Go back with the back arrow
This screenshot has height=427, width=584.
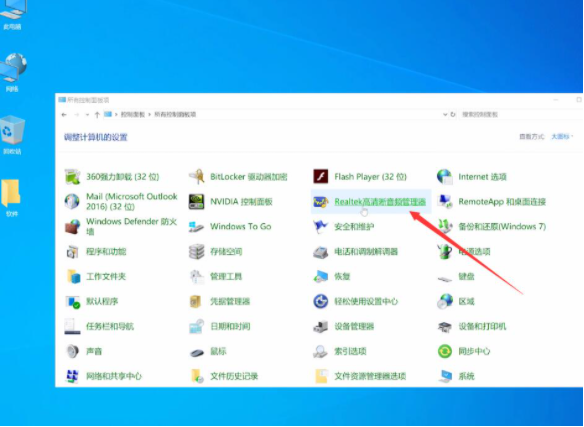pos(64,115)
